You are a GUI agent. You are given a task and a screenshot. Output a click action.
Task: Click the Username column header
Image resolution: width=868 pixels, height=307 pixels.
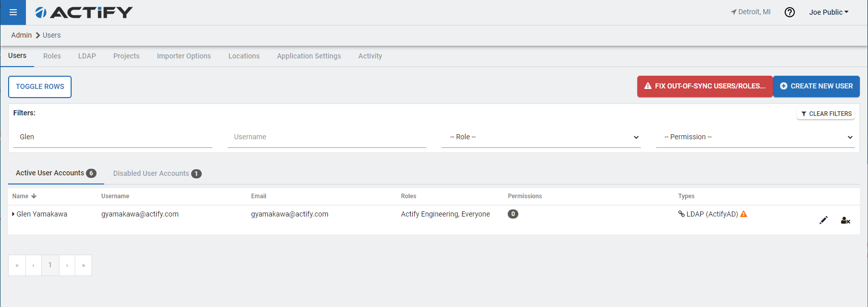(x=115, y=196)
